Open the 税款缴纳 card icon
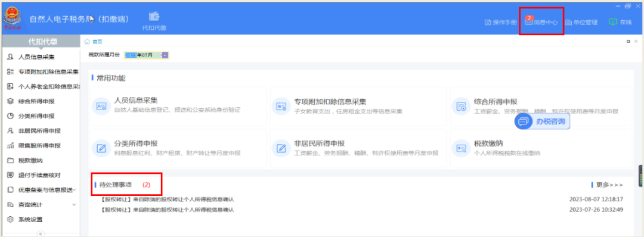 coord(461,148)
